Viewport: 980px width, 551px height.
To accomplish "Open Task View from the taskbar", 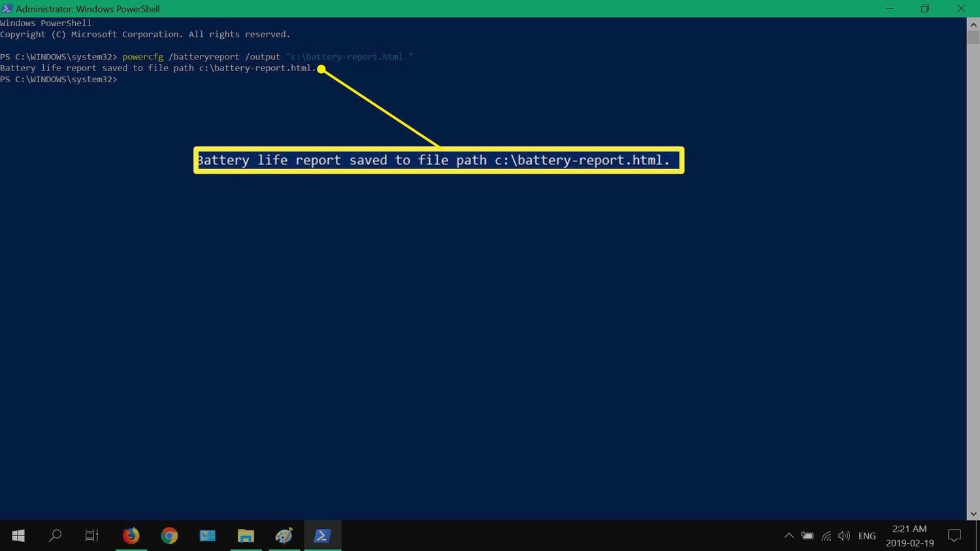I will click(92, 536).
